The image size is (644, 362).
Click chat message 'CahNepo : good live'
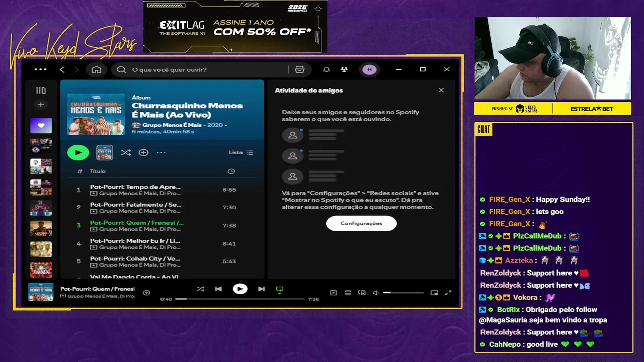pos(537,344)
